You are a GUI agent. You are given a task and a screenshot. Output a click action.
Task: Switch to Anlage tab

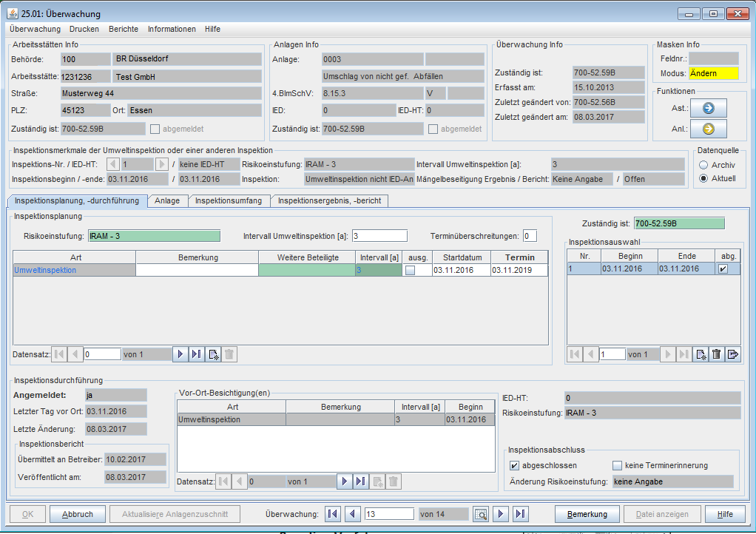(x=167, y=201)
